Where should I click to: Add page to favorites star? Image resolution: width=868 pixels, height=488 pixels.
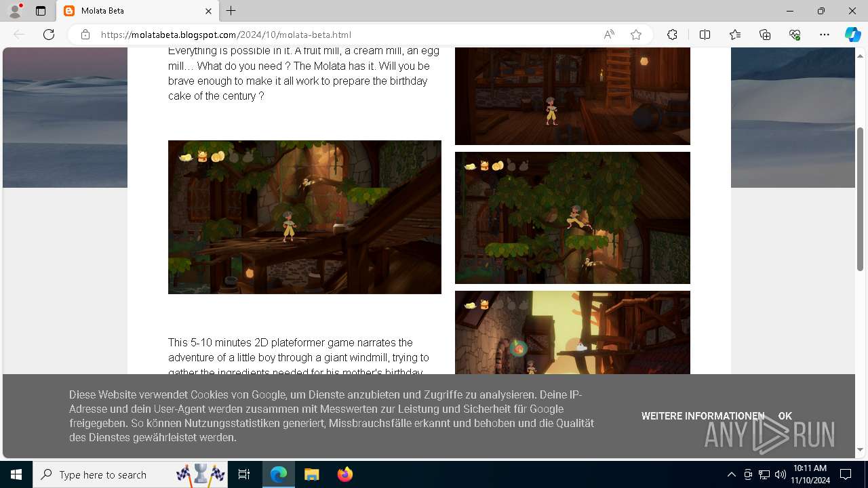click(636, 35)
